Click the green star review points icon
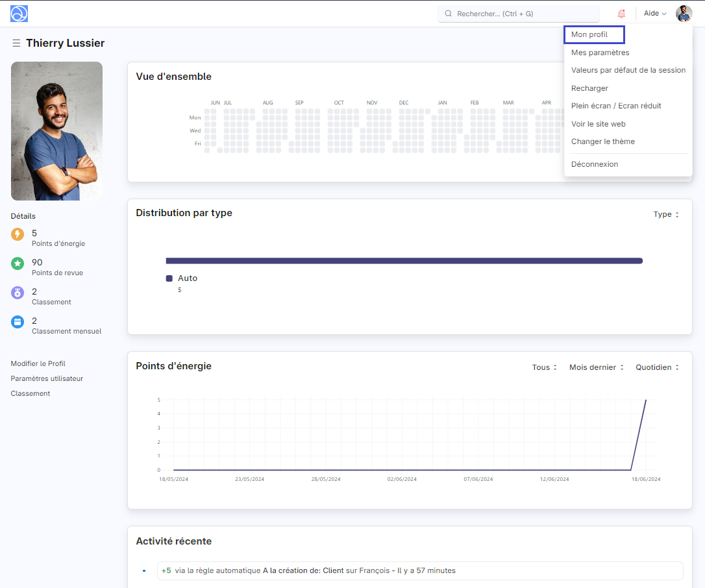The image size is (705, 588). click(x=18, y=263)
